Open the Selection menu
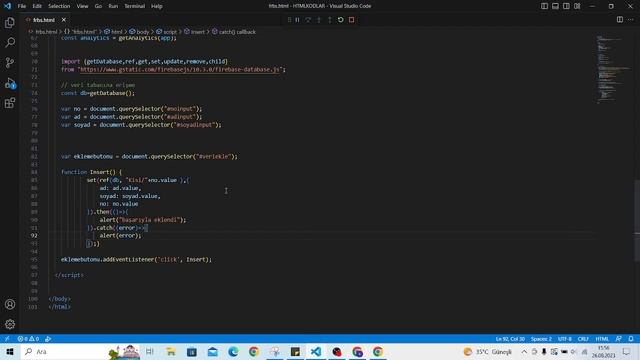This screenshot has height=360, width=640. pyautogui.click(x=59, y=6)
